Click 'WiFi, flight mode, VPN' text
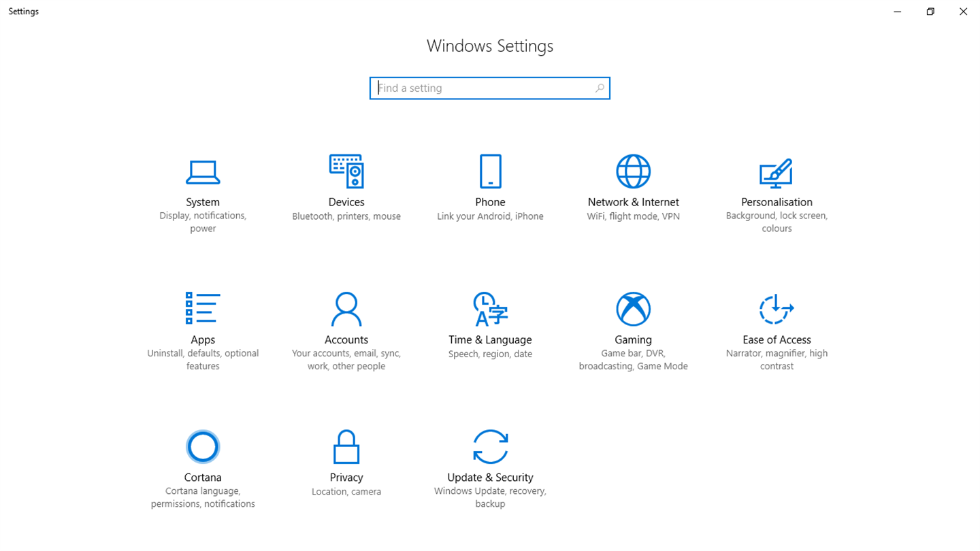This screenshot has width=980, height=551. [633, 216]
